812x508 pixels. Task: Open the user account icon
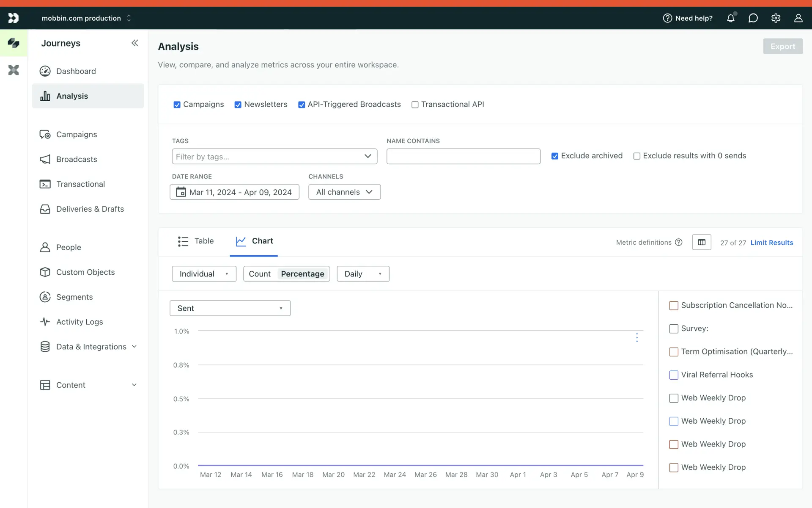798,18
